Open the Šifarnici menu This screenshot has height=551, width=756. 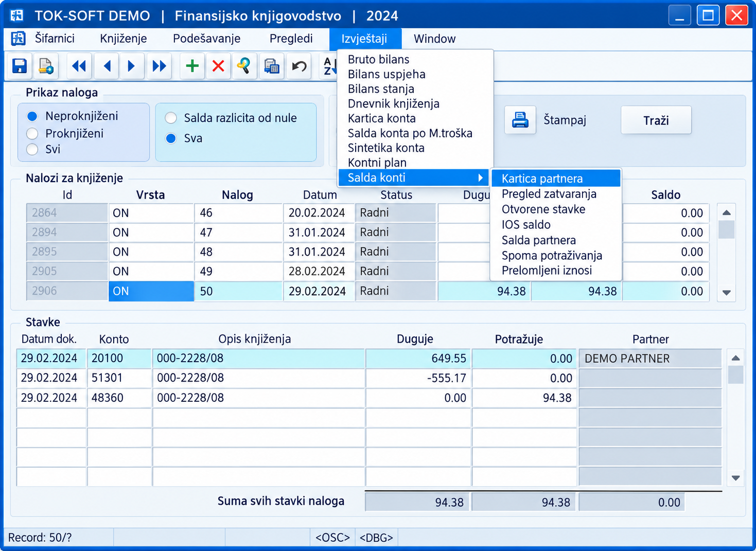point(55,39)
